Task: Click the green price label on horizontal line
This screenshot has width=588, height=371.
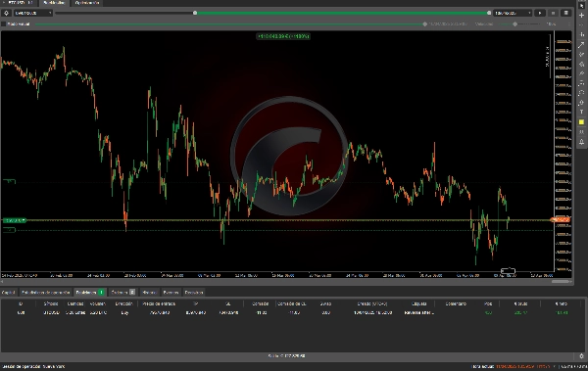Action: tap(14, 220)
